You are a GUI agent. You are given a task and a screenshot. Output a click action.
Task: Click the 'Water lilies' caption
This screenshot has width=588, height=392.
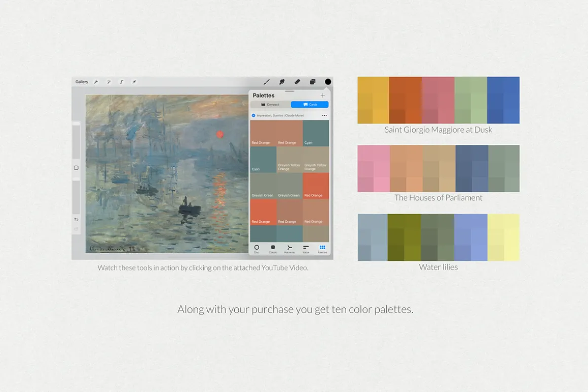coord(438,267)
